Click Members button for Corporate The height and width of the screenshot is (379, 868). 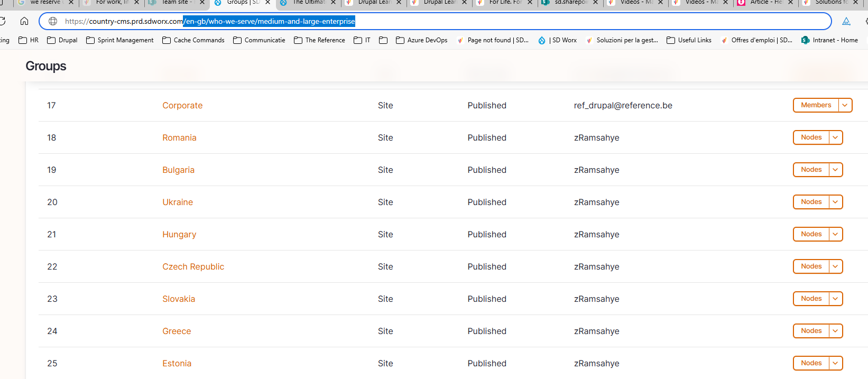[816, 105]
